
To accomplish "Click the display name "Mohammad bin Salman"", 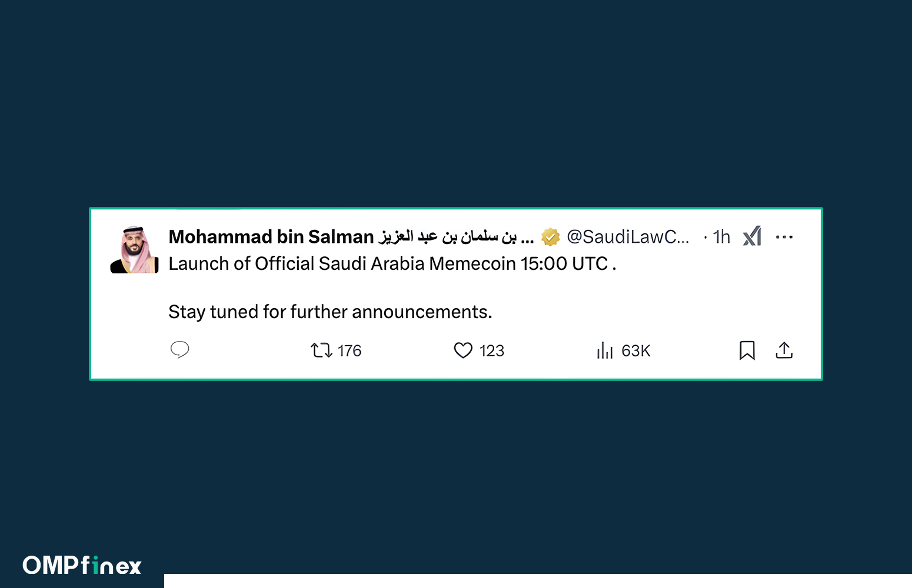I will pyautogui.click(x=271, y=236).
